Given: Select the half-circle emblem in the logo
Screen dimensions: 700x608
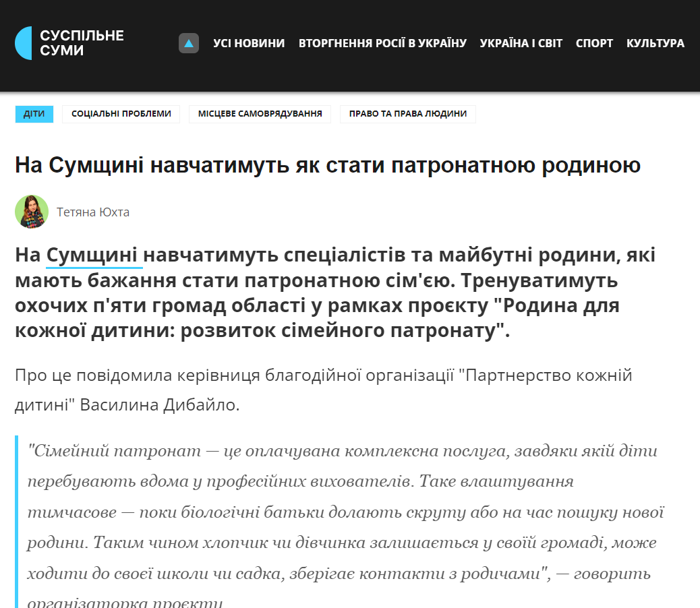Looking at the screenshot, I should tap(24, 42).
